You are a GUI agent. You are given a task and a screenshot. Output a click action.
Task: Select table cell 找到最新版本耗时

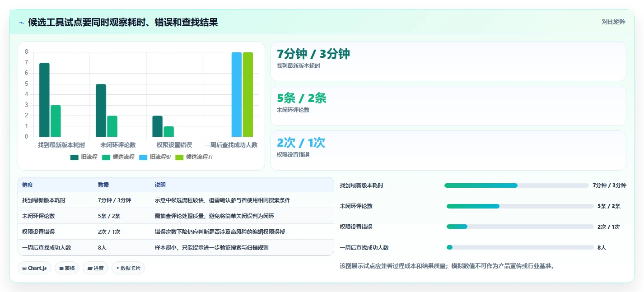coord(44,200)
